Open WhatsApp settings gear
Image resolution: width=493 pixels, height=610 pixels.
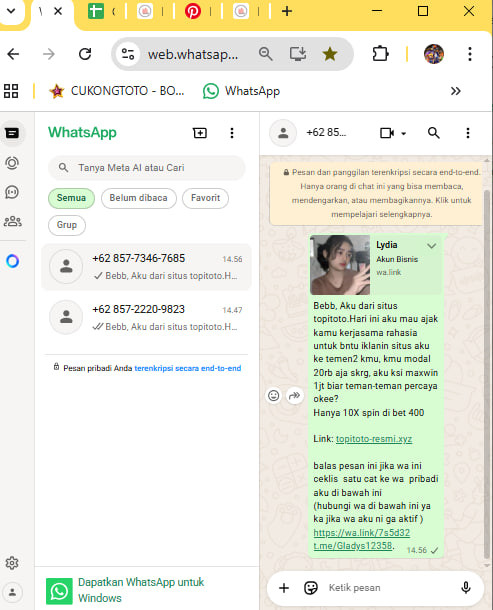(x=12, y=563)
